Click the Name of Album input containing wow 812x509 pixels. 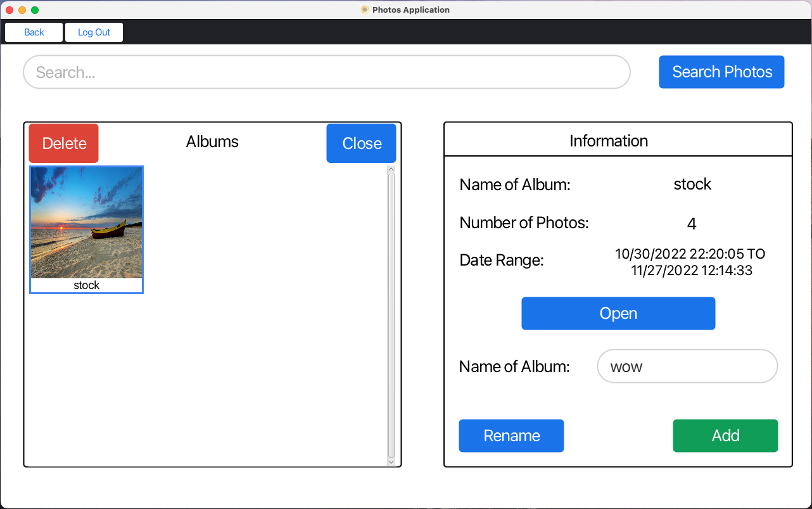(x=687, y=366)
